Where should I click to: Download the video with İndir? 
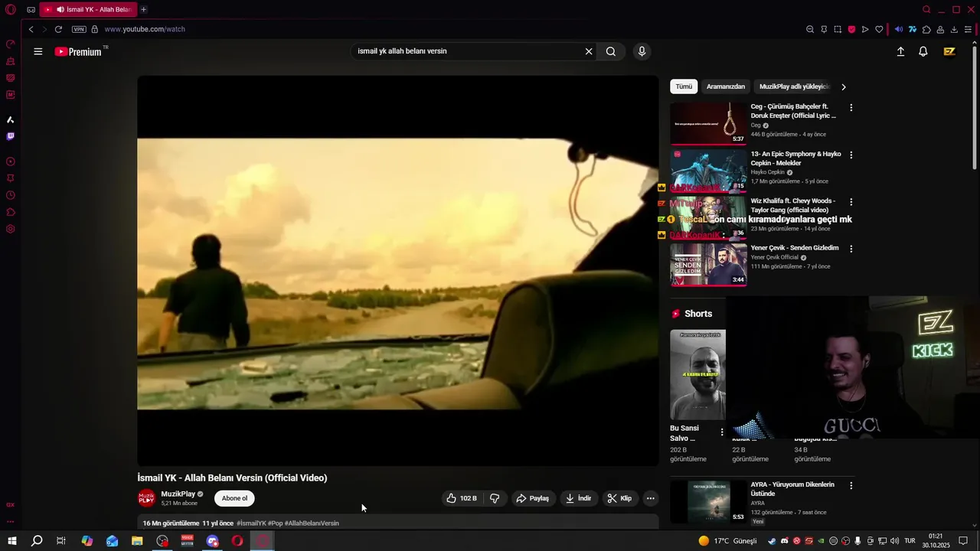click(578, 498)
